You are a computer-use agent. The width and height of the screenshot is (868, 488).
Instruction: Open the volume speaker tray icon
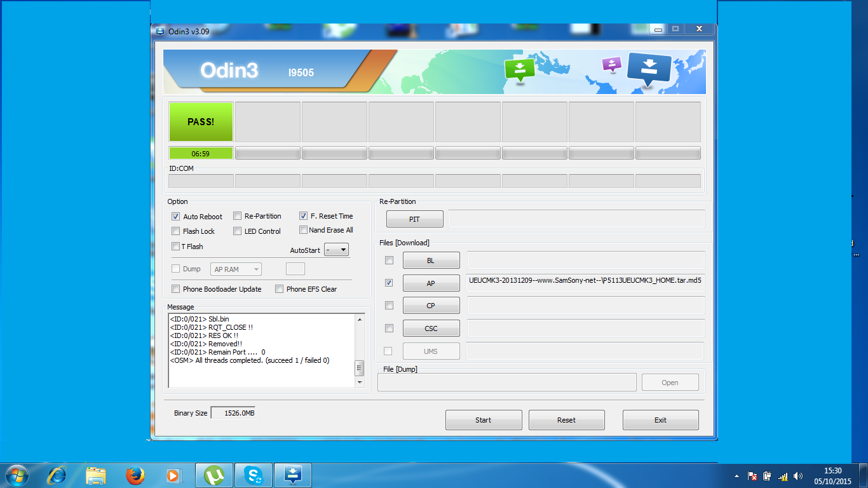pos(798,476)
